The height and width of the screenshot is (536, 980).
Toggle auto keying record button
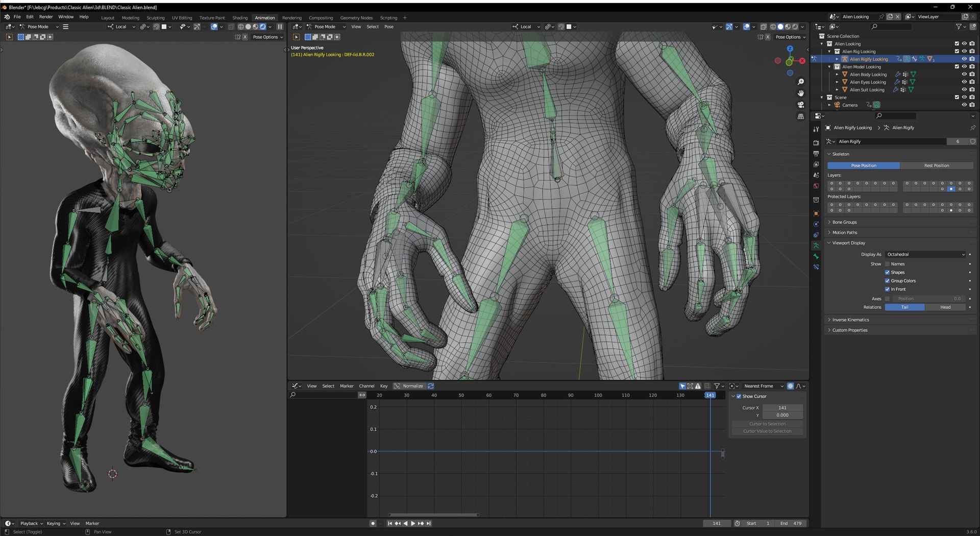tap(373, 523)
